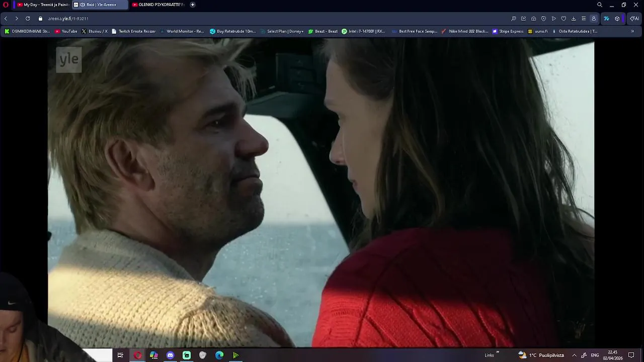Screen dimensions: 644x362
Task: Open Best Free Face Swap bookmark
Action: pos(414,31)
